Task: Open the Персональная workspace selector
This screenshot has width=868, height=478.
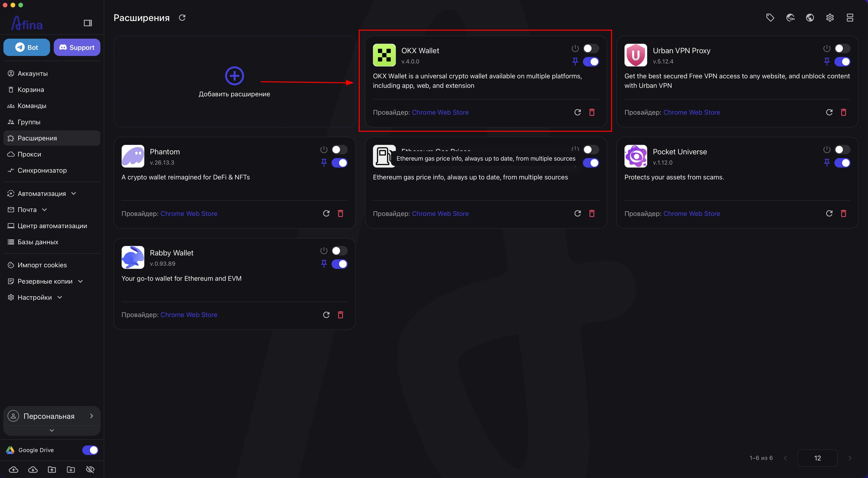Action: pyautogui.click(x=52, y=416)
